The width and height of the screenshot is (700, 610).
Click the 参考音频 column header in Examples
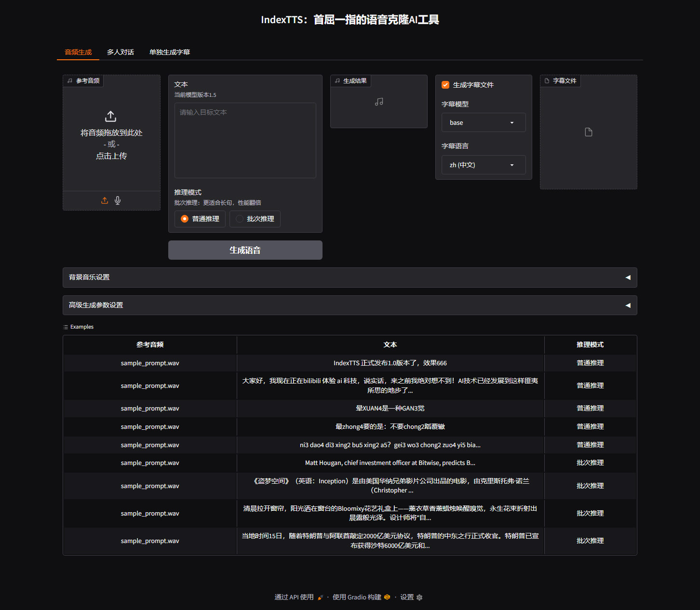(150, 345)
